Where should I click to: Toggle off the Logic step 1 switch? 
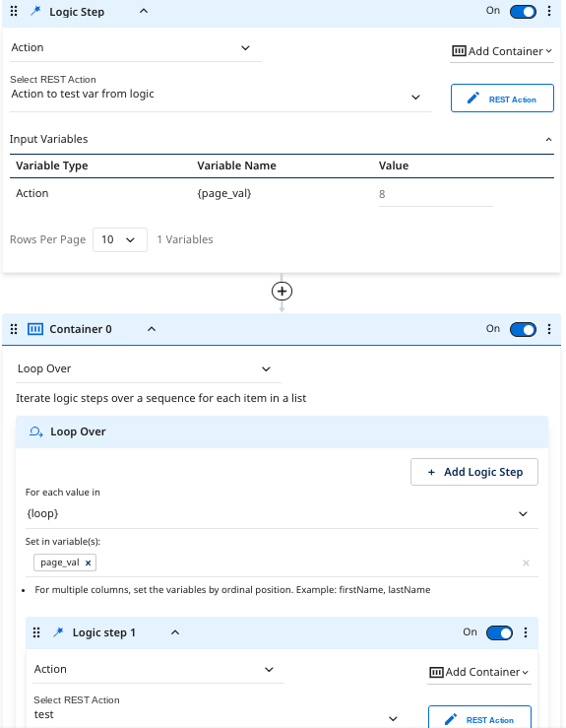pyautogui.click(x=499, y=632)
